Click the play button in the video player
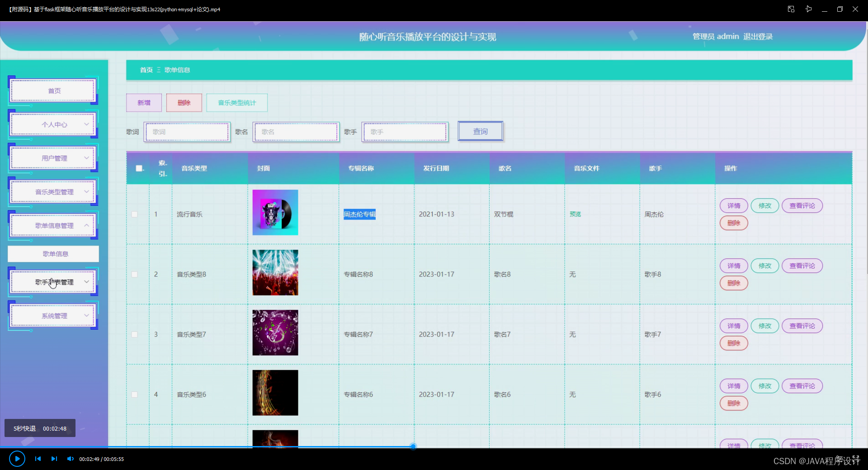Image resolution: width=868 pixels, height=470 pixels. coord(17,459)
